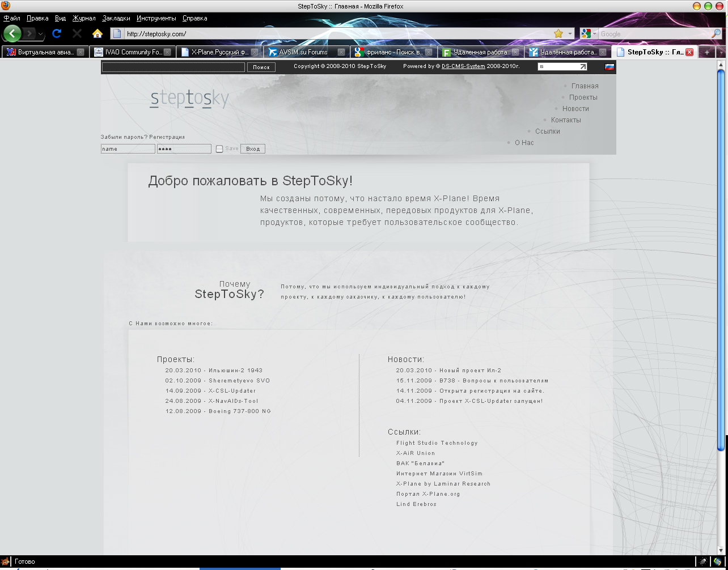
Task: Click the Forward navigation arrow
Action: point(29,33)
